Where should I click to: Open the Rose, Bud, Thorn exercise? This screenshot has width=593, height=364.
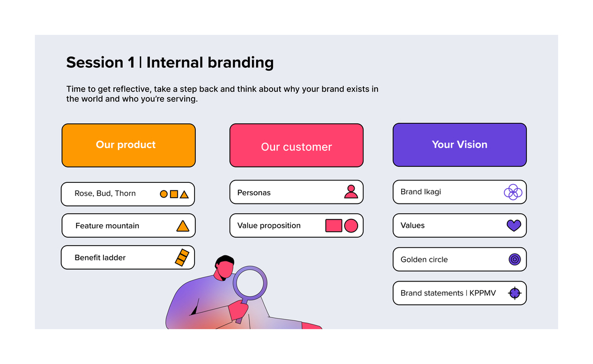[106, 194]
